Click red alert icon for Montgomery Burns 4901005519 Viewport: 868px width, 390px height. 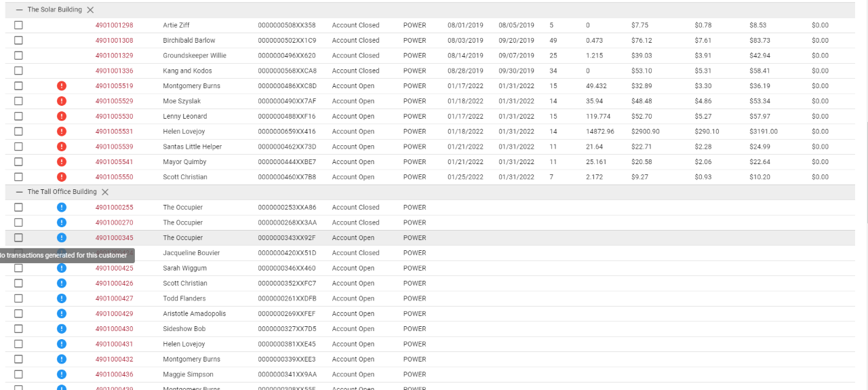62,86
